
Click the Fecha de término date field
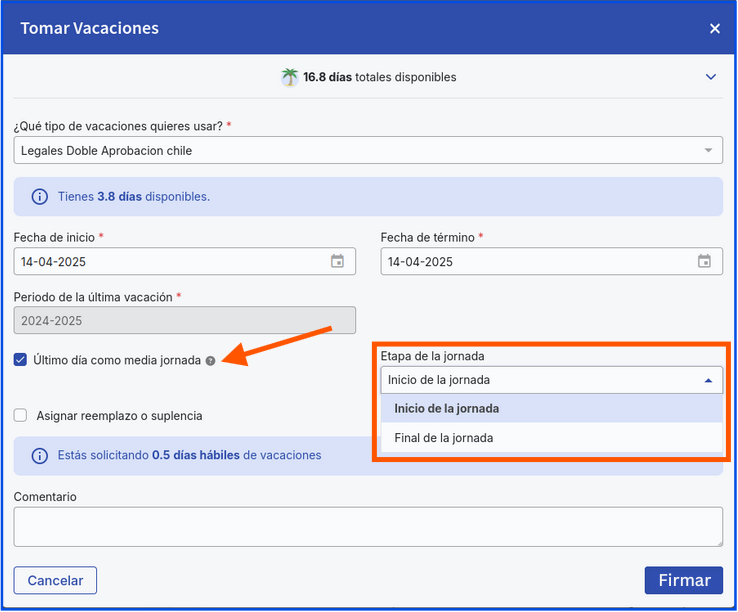pyautogui.click(x=537, y=262)
